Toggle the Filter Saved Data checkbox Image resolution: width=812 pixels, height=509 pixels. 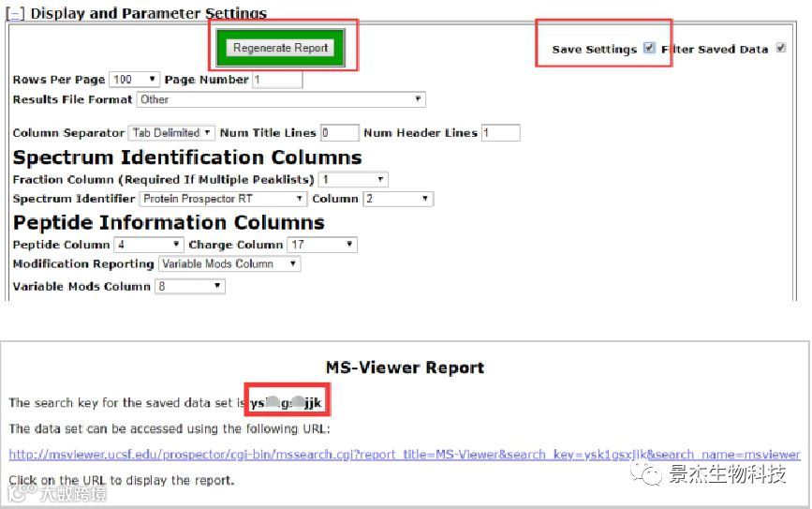point(780,48)
